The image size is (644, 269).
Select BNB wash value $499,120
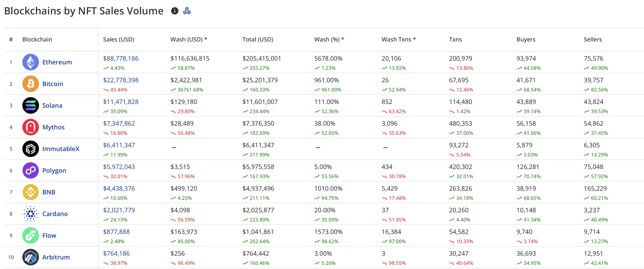pyautogui.click(x=184, y=189)
